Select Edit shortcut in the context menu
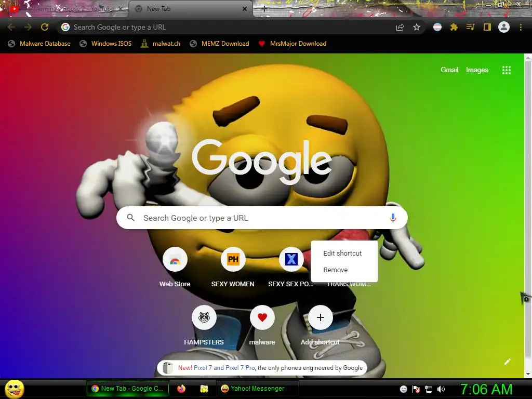 tap(344, 253)
